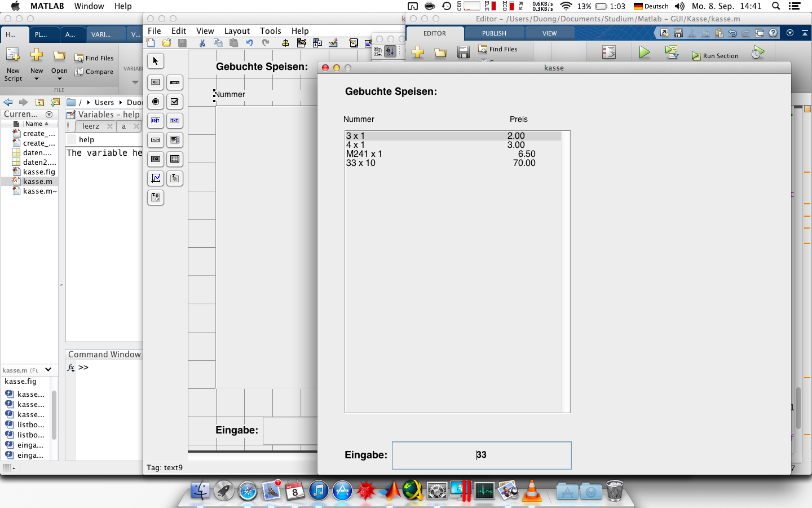Click the Eingabe input field containing 33
The image size is (812, 508).
pyautogui.click(x=482, y=455)
